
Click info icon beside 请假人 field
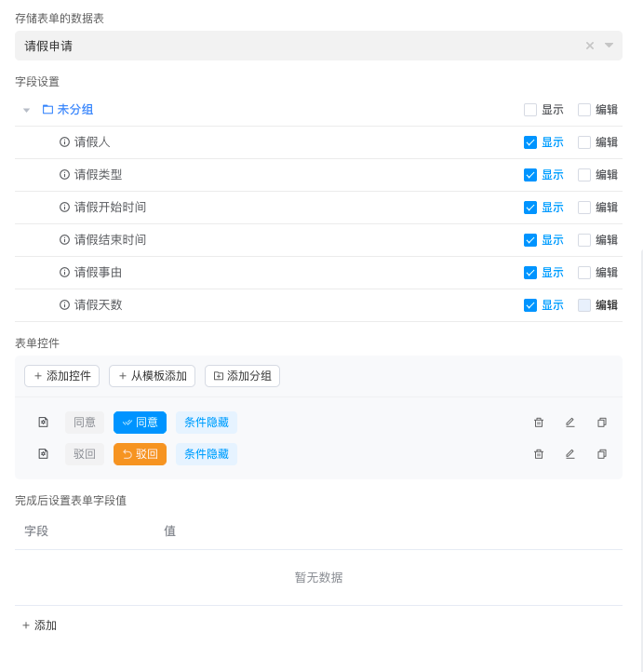pyautogui.click(x=64, y=142)
